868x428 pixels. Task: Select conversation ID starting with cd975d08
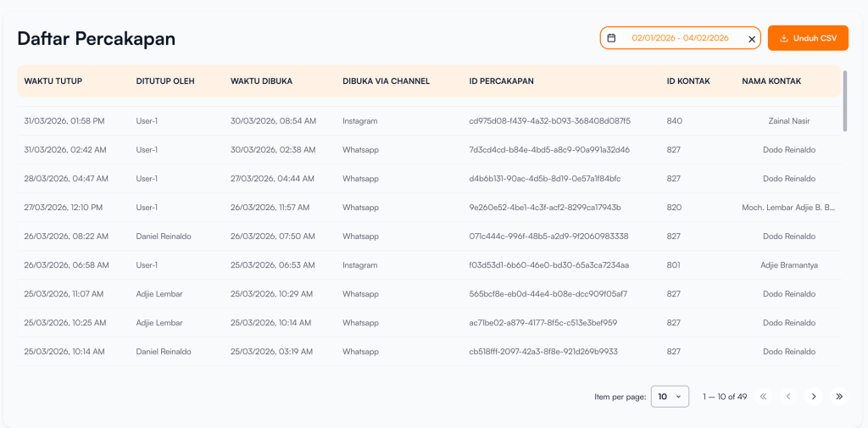pos(549,121)
